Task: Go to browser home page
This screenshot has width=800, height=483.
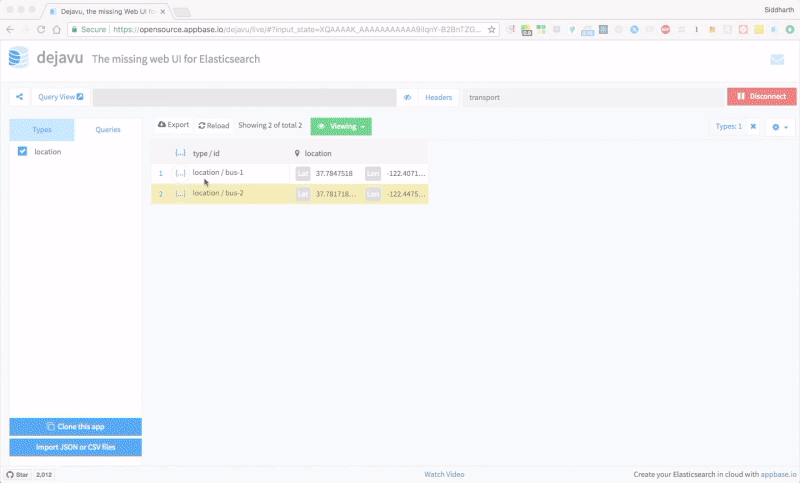Action: point(57,30)
